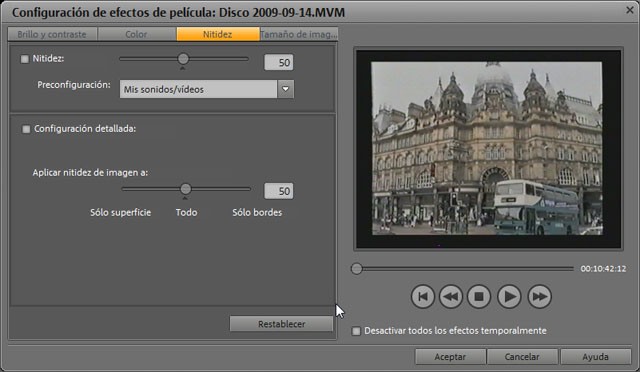Image resolution: width=640 pixels, height=372 pixels.
Task: Open the Color tab
Action: (136, 34)
